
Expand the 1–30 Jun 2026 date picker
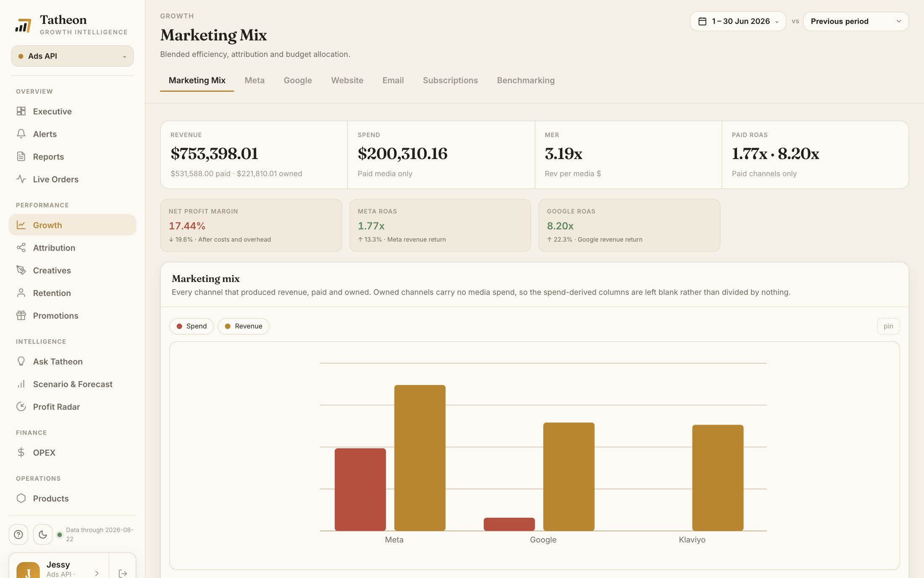[x=738, y=21]
